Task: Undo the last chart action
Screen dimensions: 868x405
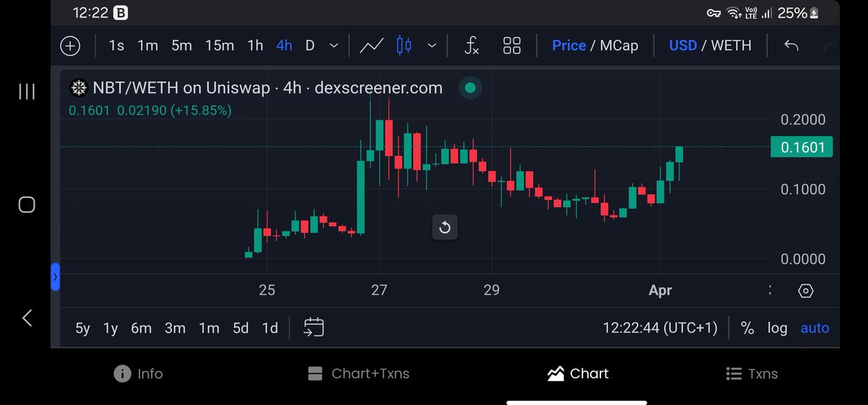Action: (x=791, y=46)
